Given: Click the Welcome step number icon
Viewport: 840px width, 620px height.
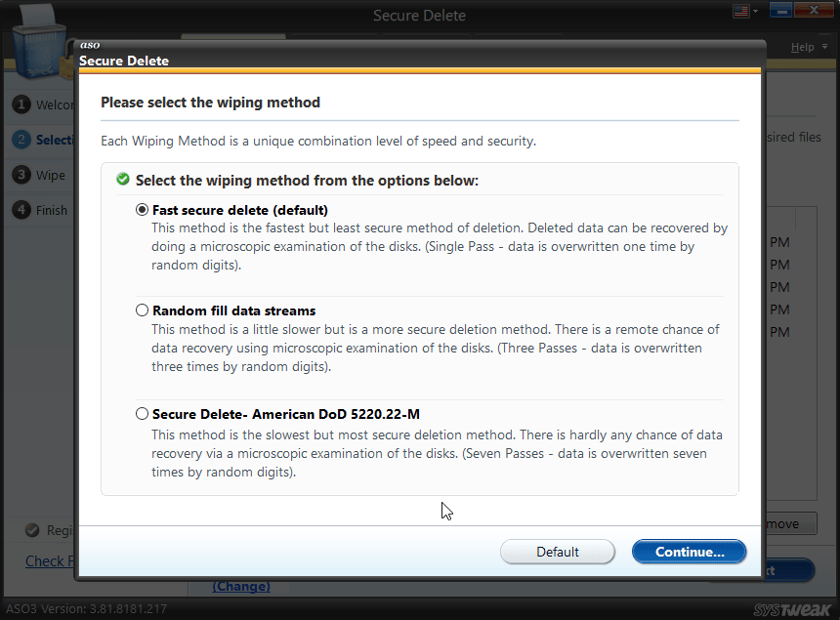Looking at the screenshot, I should coord(21,104).
